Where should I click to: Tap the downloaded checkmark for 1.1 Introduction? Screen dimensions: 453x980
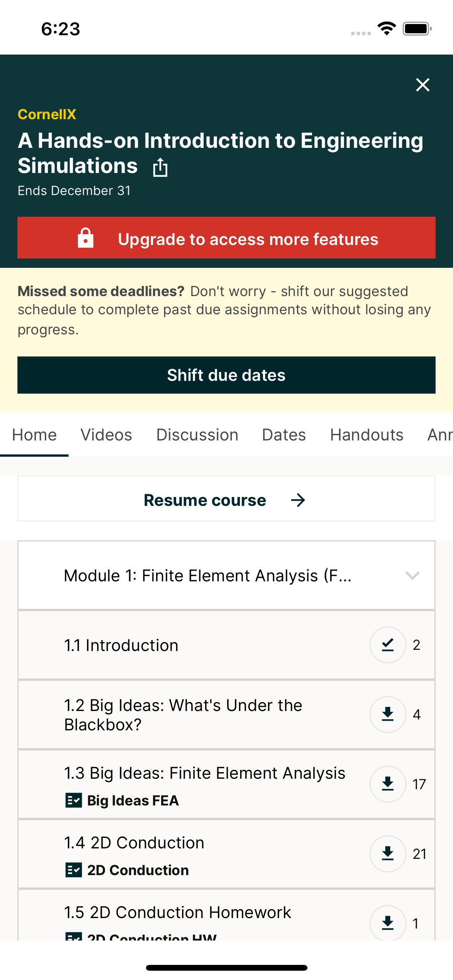(388, 645)
